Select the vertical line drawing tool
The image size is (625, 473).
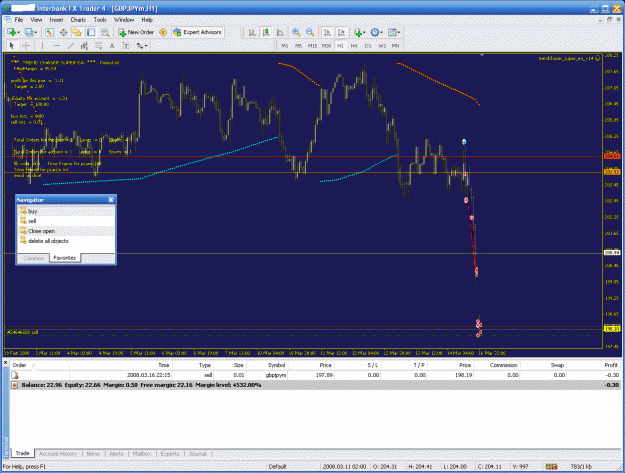pos(42,46)
